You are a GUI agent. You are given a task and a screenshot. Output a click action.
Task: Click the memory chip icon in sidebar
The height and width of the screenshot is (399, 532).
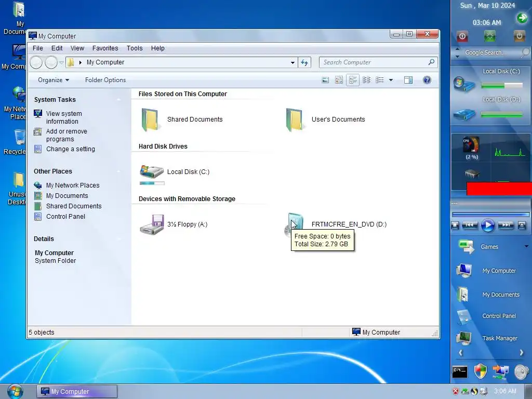point(472,174)
